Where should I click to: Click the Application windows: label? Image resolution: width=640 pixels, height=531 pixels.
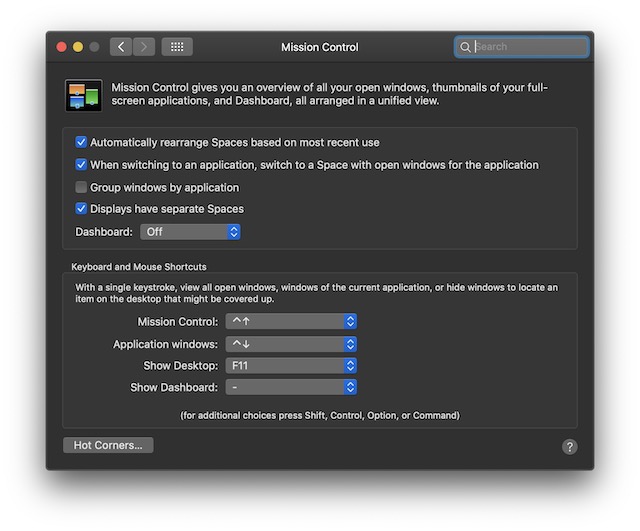point(165,344)
